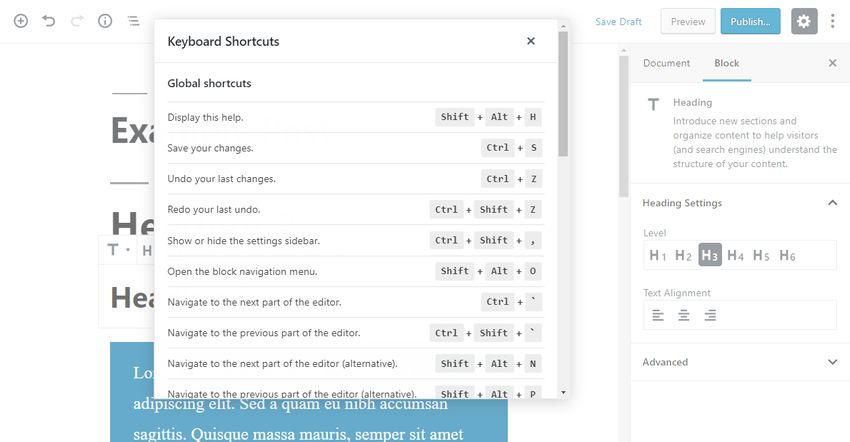Viewport: 850px width, 442px height.
Task: Click 'Display this help.' shortcut row
Action: [x=356, y=117]
